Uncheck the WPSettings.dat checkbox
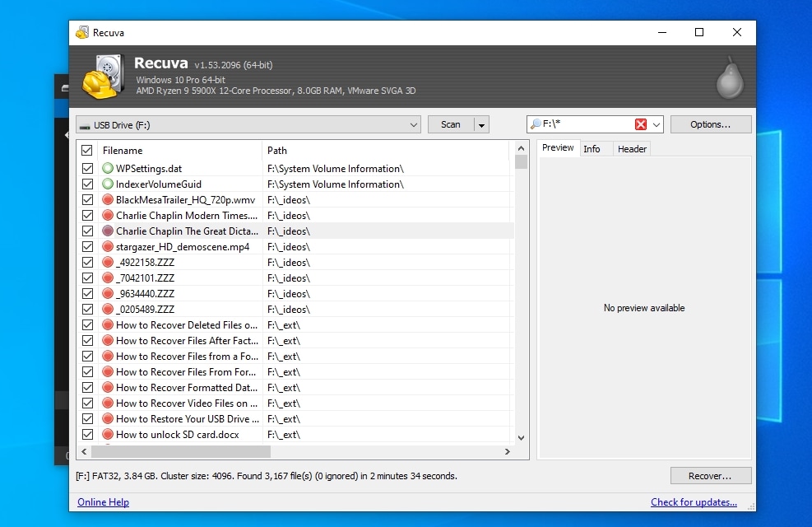The height and width of the screenshot is (527, 812). pos(87,169)
